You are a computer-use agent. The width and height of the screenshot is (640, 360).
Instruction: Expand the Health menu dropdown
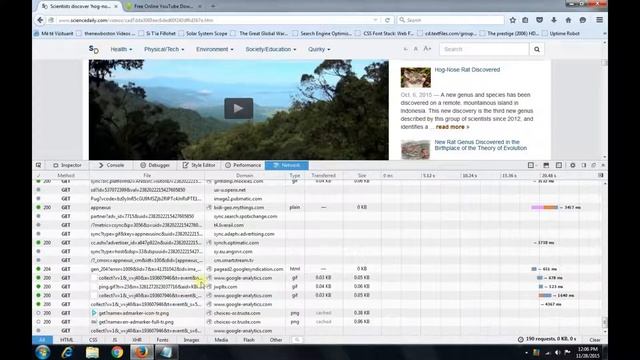121,49
